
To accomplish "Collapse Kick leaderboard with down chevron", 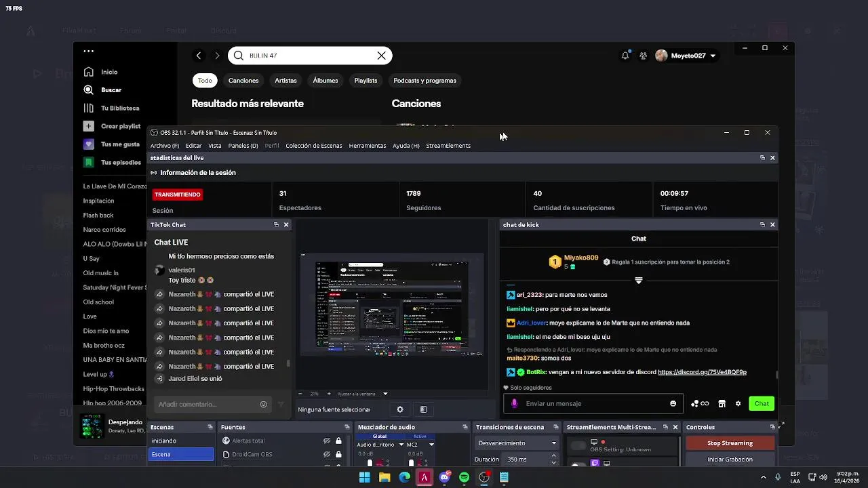I will click(x=638, y=280).
